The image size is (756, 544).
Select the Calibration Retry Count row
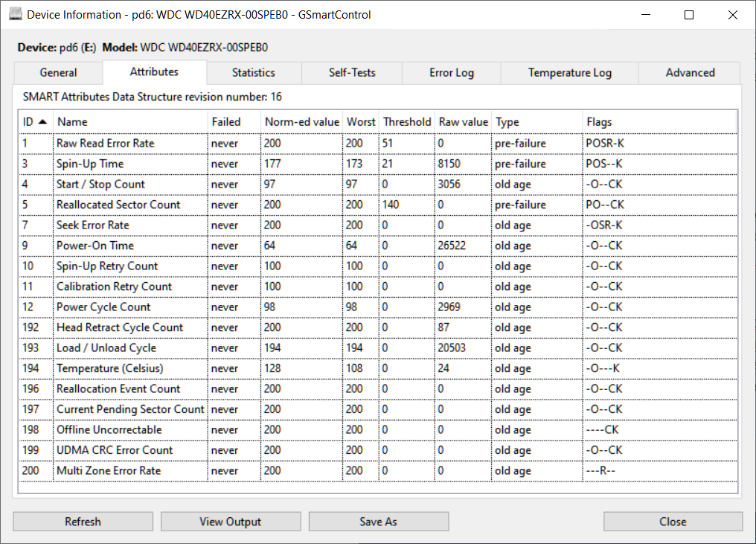pos(378,287)
